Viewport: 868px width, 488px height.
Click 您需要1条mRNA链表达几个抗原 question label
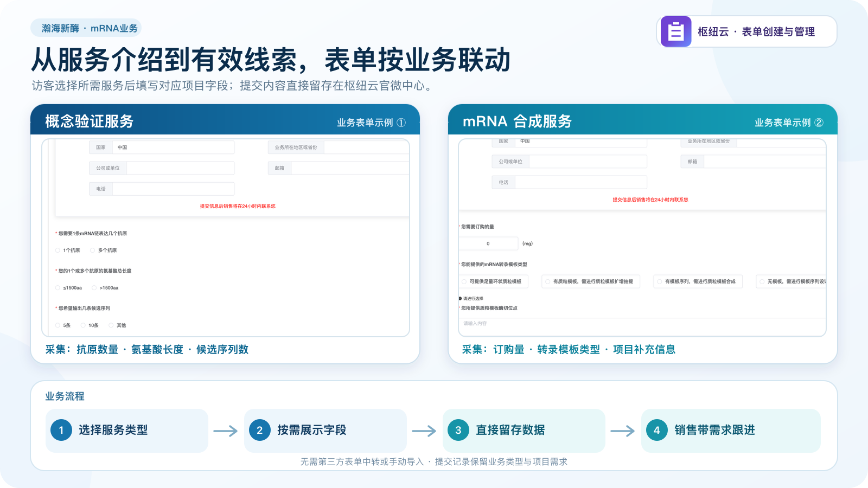coord(93,234)
